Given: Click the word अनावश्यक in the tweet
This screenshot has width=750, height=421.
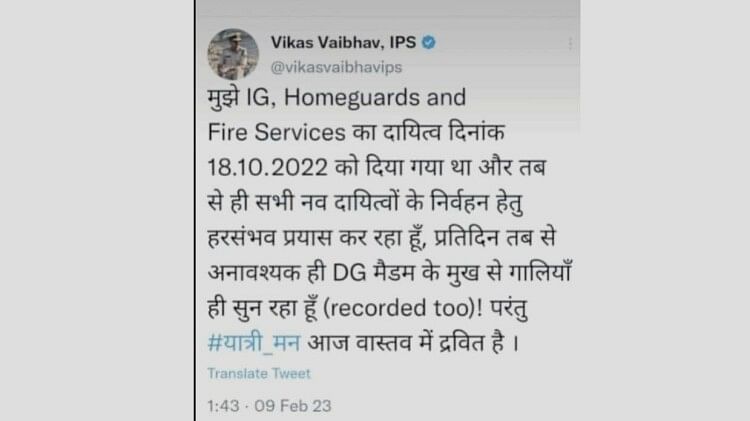Looking at the screenshot, I should [256, 273].
